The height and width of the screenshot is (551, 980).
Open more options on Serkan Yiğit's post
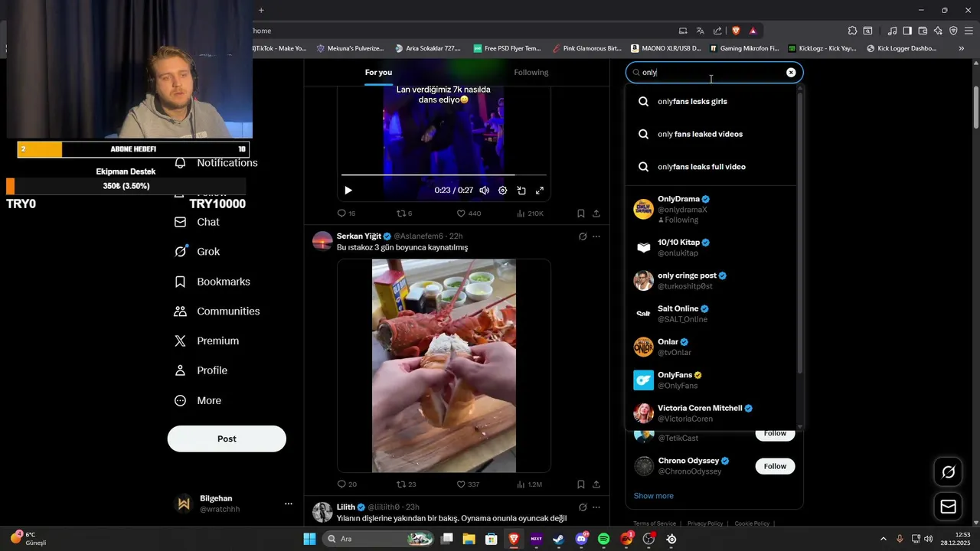(596, 236)
